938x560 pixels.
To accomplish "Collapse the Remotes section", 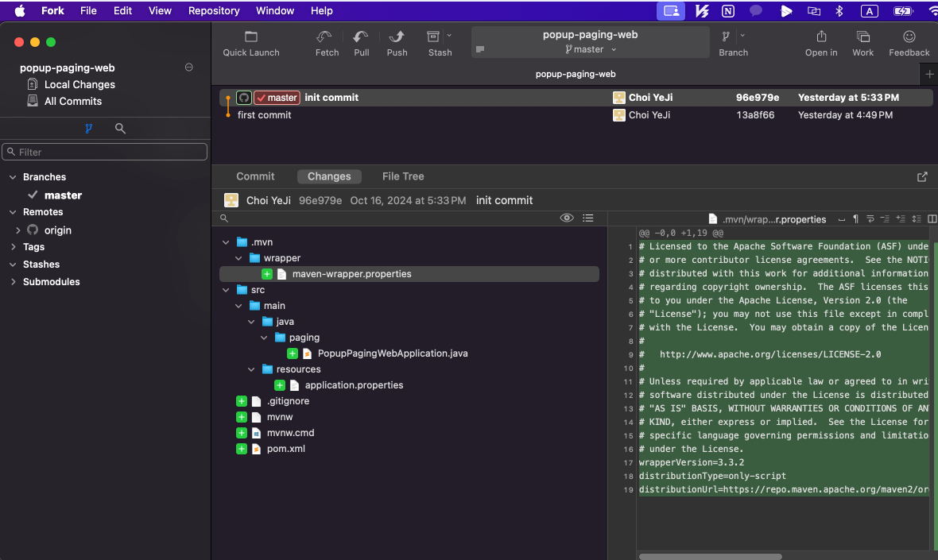I will coord(13,212).
